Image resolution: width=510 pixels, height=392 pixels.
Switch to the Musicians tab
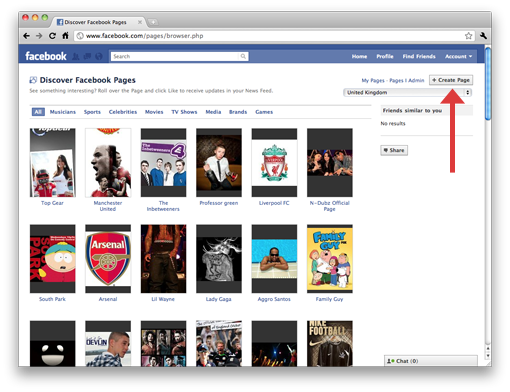pyautogui.click(x=63, y=112)
